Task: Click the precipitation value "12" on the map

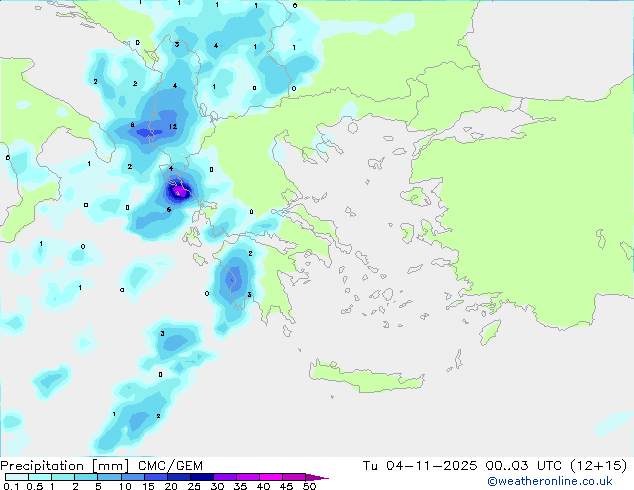Action: [x=173, y=127]
